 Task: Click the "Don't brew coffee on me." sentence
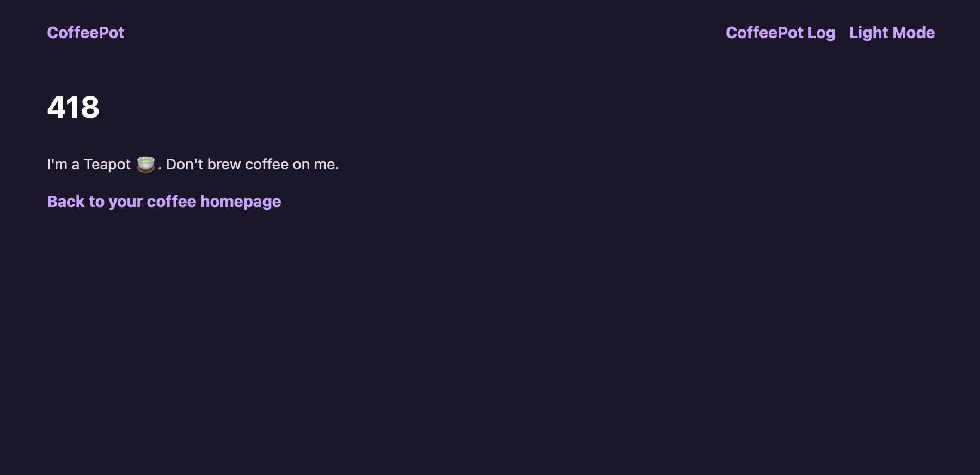[252, 165]
